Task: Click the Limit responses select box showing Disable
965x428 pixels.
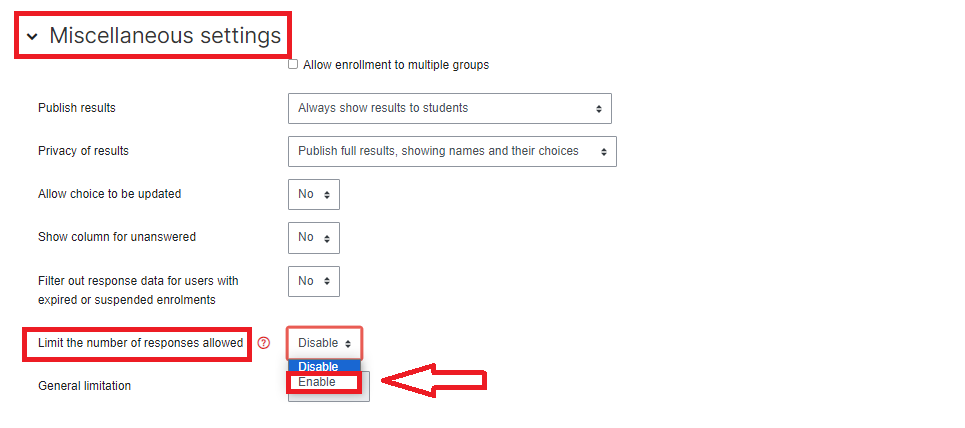Action: 324,343
